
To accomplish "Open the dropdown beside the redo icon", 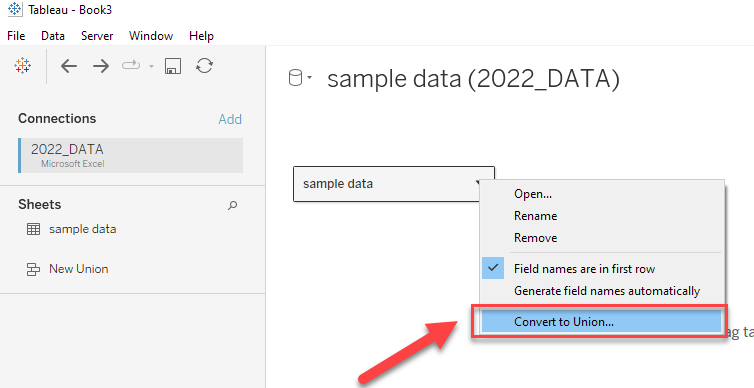I will tap(151, 66).
